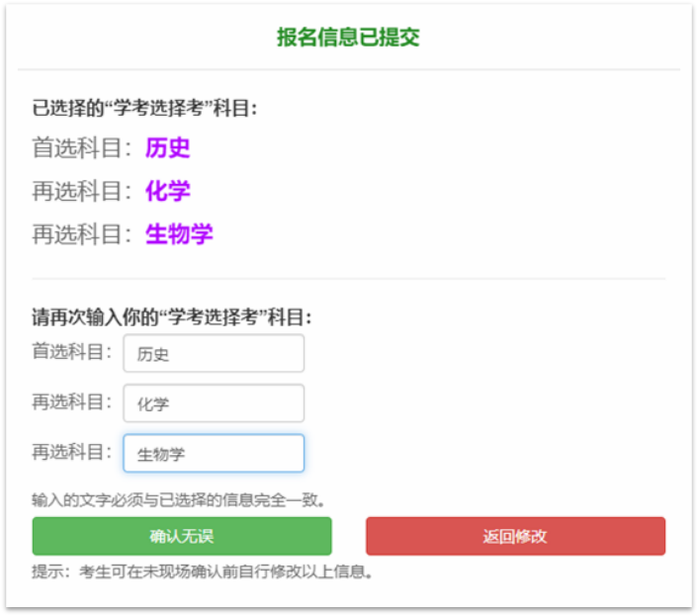The image size is (699, 616).
Task: Click the input field containing 化学
Action: point(214,403)
